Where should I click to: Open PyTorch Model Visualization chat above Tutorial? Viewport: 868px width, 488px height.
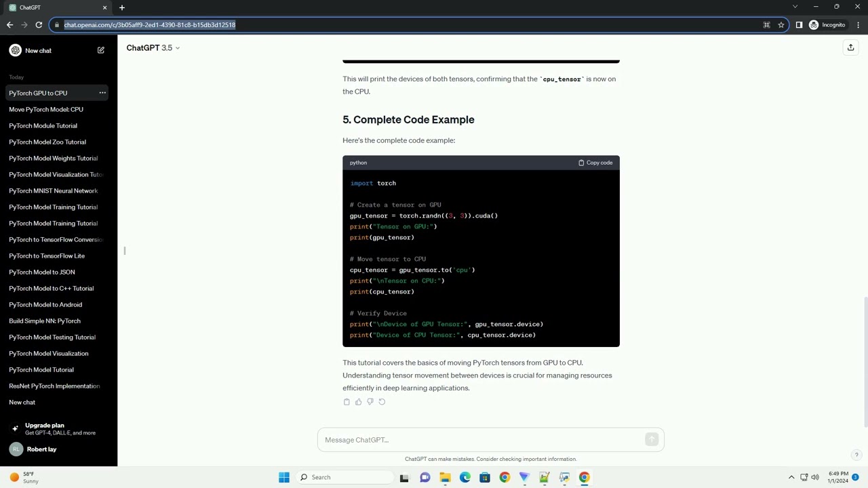click(58, 353)
